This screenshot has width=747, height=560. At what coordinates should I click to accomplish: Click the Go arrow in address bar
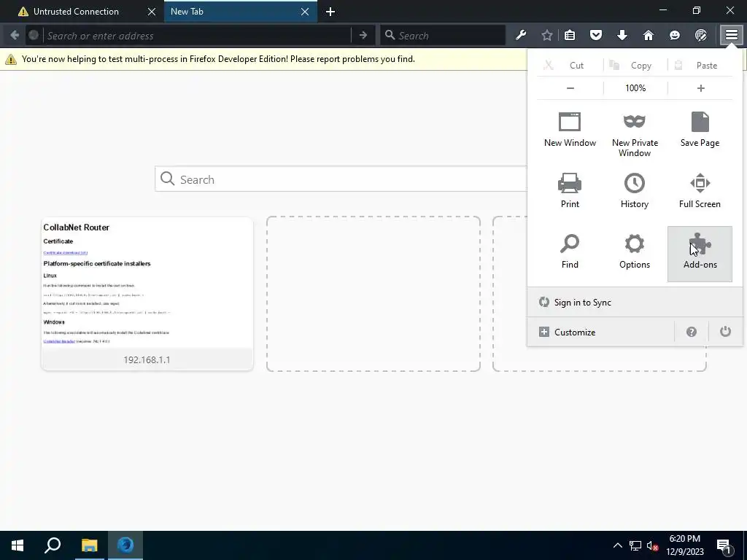pyautogui.click(x=363, y=35)
